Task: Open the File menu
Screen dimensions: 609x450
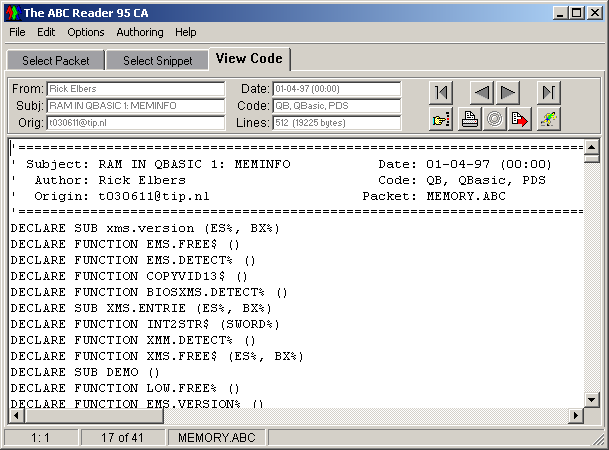Action: 17,32
